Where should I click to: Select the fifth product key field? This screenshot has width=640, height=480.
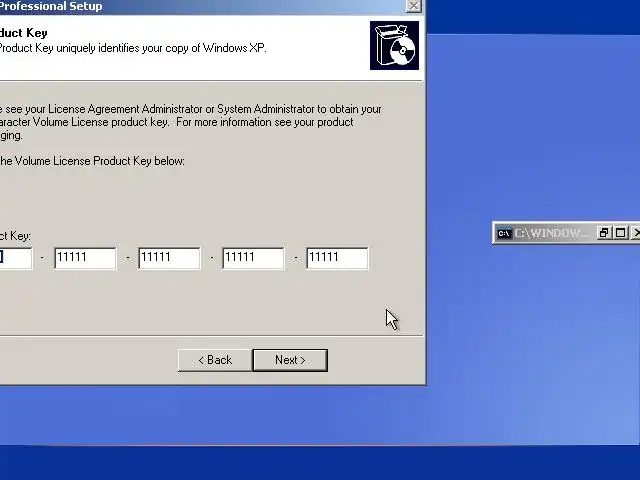(338, 258)
